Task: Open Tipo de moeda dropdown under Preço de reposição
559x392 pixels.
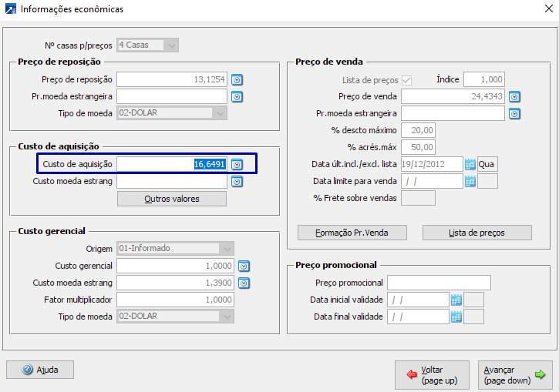Action: coord(220,113)
